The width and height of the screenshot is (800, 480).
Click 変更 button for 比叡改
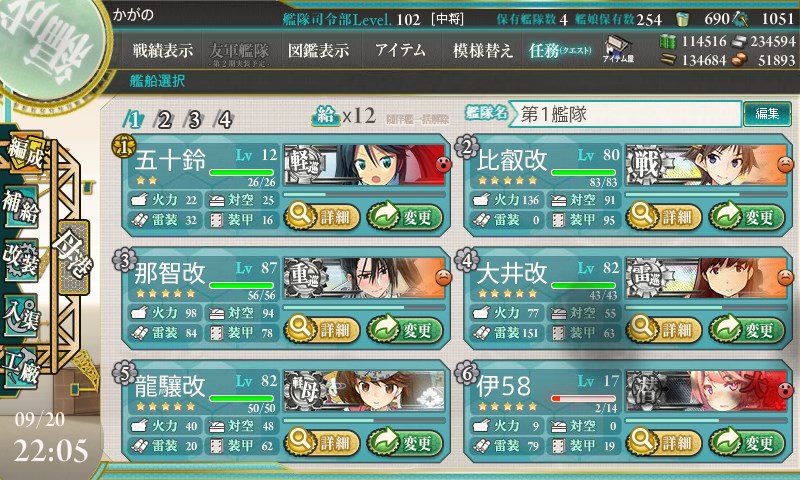coord(746,217)
